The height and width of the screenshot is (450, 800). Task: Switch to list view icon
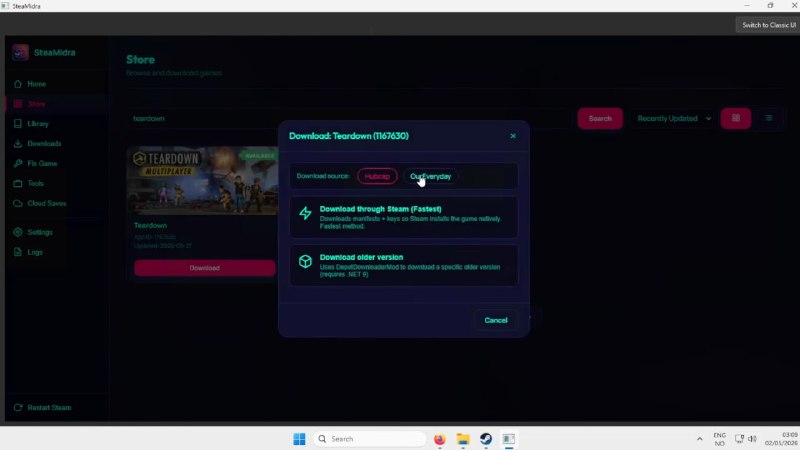pos(768,118)
